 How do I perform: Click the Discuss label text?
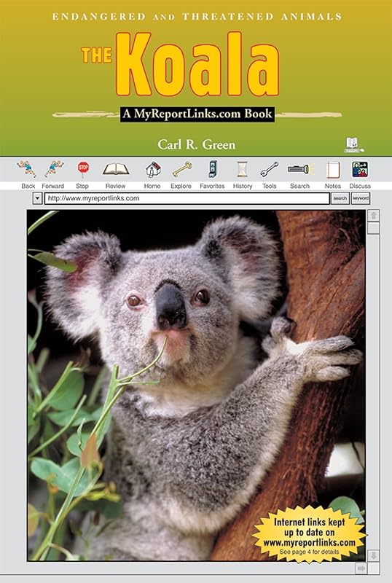coord(360,186)
